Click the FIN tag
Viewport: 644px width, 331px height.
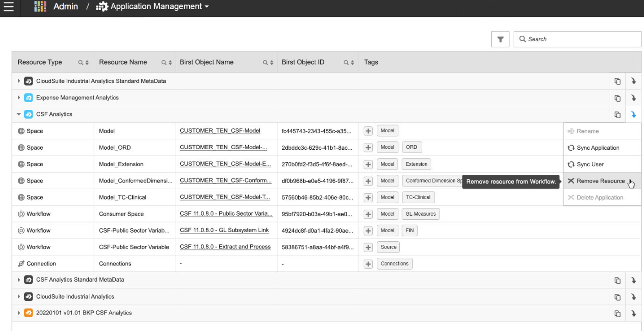[410, 230]
